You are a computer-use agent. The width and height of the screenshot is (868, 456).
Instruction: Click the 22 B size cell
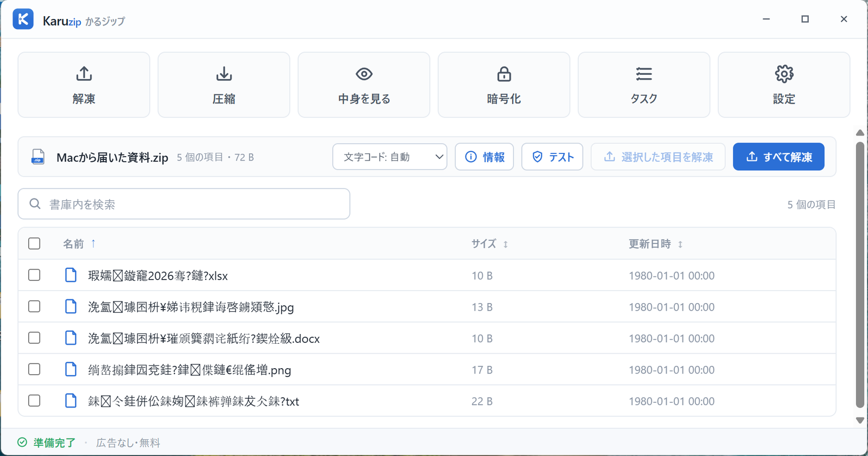coord(482,401)
